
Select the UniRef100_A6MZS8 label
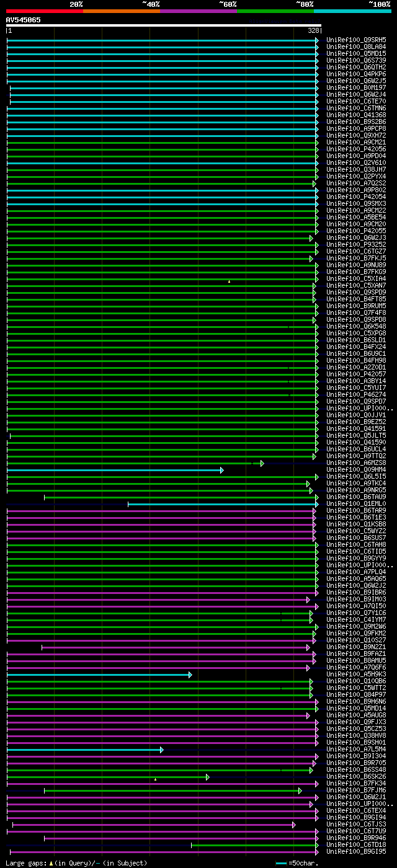click(356, 463)
